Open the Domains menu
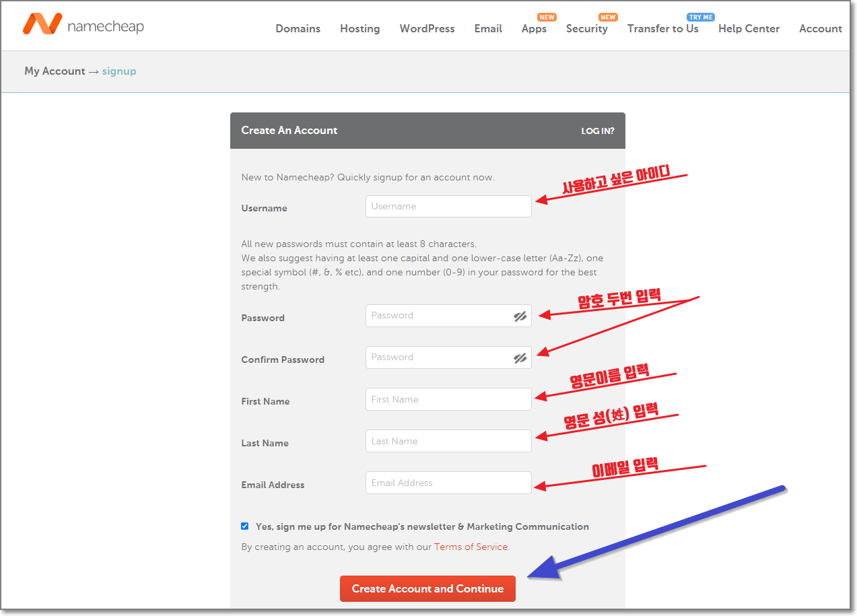The height and width of the screenshot is (616, 857). click(298, 28)
